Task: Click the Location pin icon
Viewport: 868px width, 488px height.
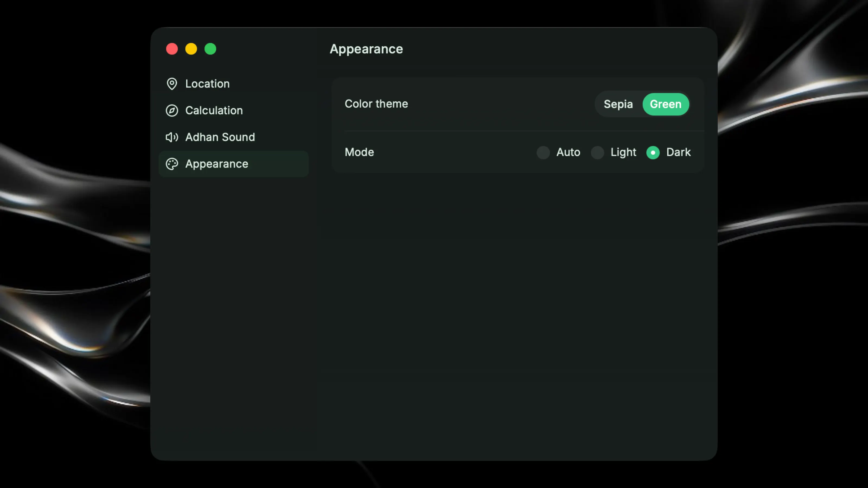Action: [172, 84]
